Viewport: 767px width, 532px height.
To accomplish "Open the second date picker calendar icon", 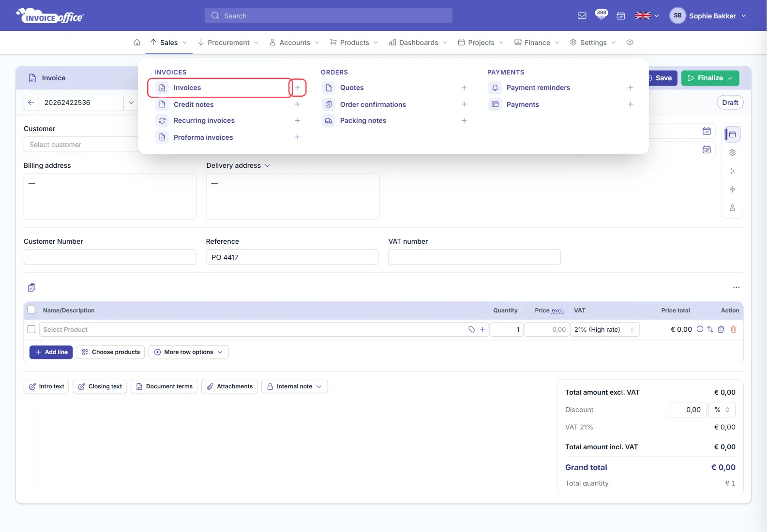I will 707,149.
